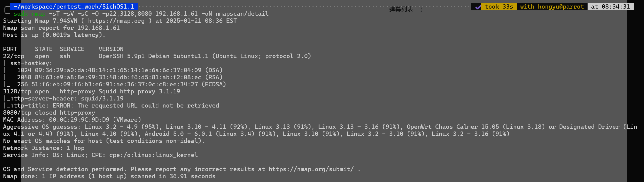Click the SickOS1.1 working directory path segment
The height and width of the screenshot is (182, 644).
pos(118,7)
